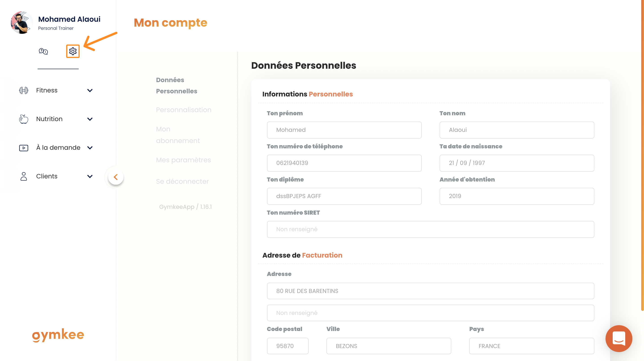Click the Année d'obtention field
The height and width of the screenshot is (361, 644).
517,196
